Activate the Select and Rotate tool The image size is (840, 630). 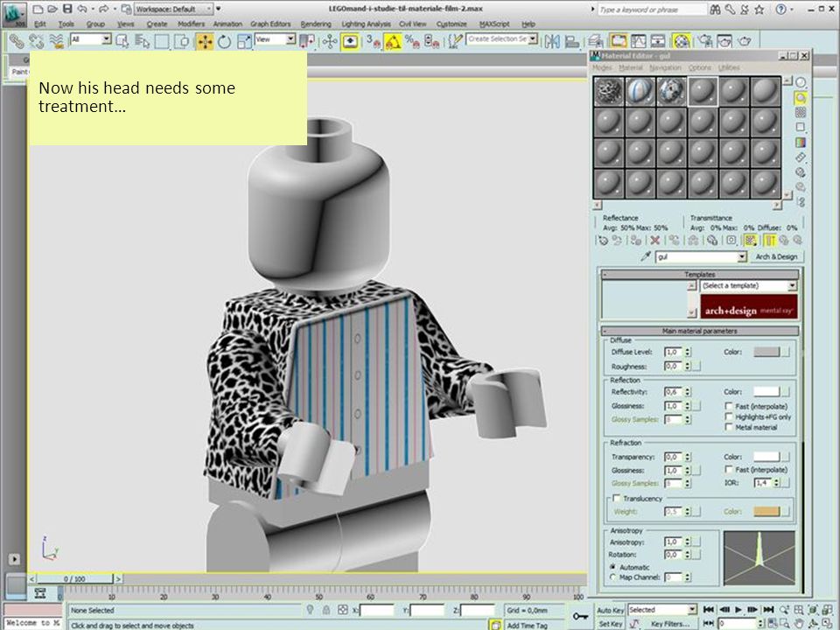pos(225,41)
